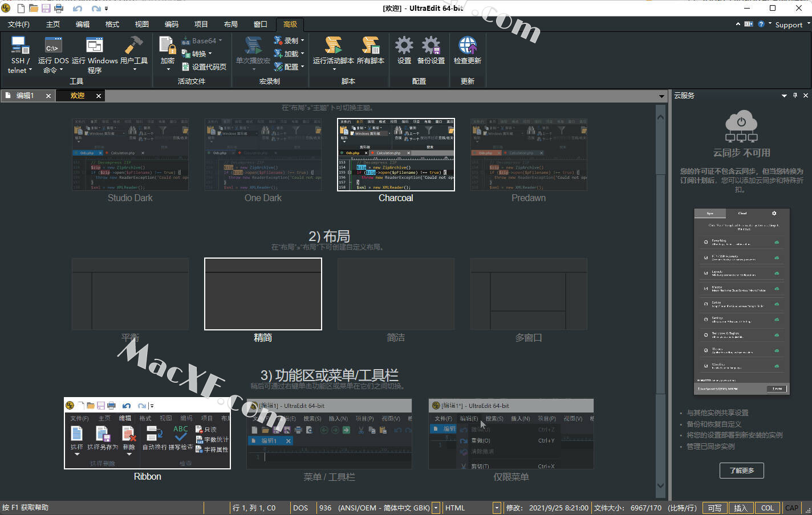Choose the 简洁 layout thumbnail
812x515 pixels.
(x=396, y=294)
